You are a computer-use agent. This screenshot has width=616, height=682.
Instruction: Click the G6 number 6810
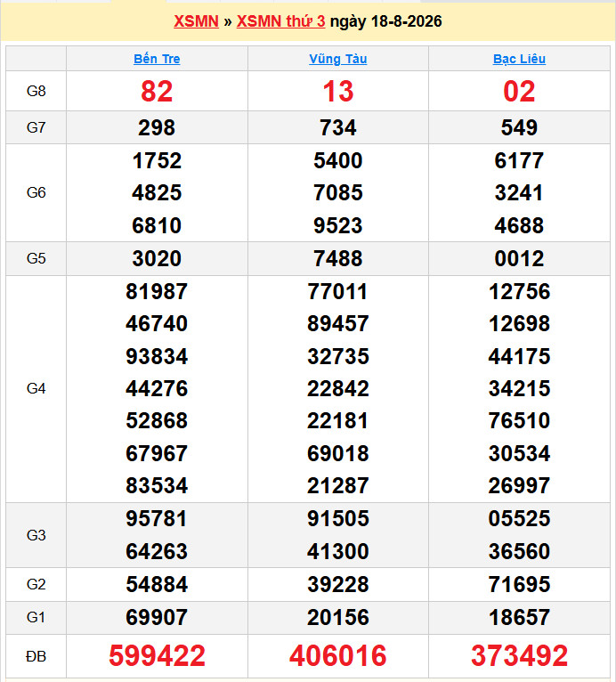pyautogui.click(x=157, y=225)
